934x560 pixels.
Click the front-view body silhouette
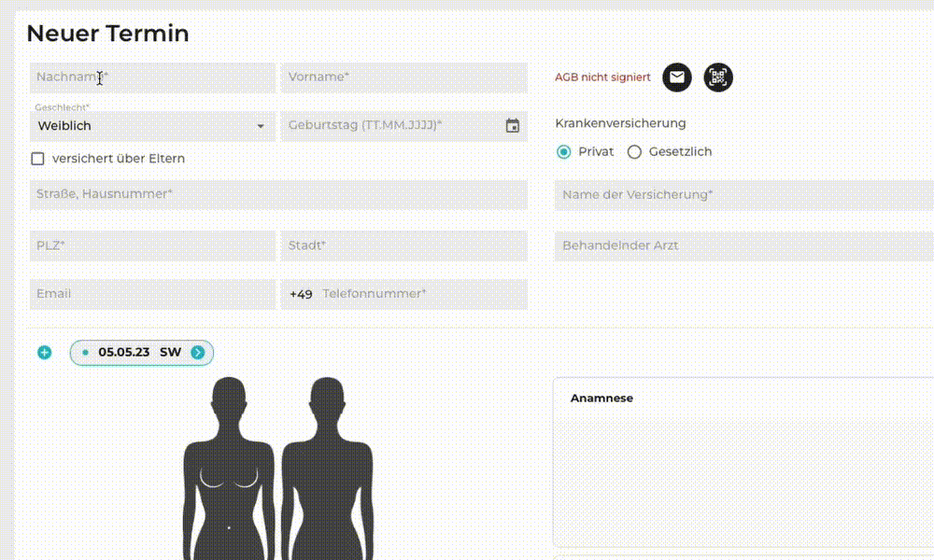230,469
